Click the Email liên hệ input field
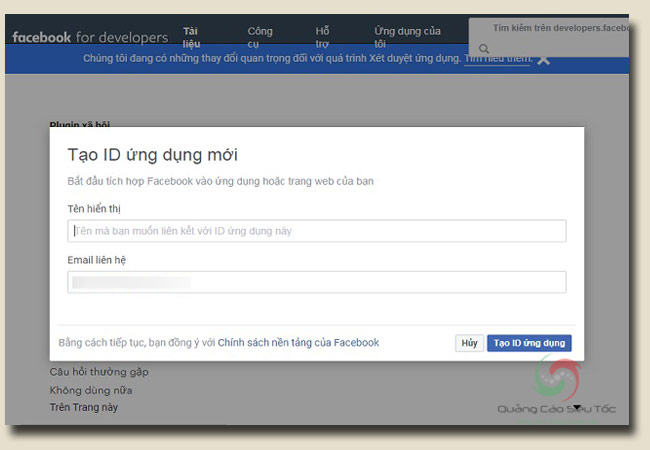This screenshot has width=650, height=450. click(x=317, y=282)
